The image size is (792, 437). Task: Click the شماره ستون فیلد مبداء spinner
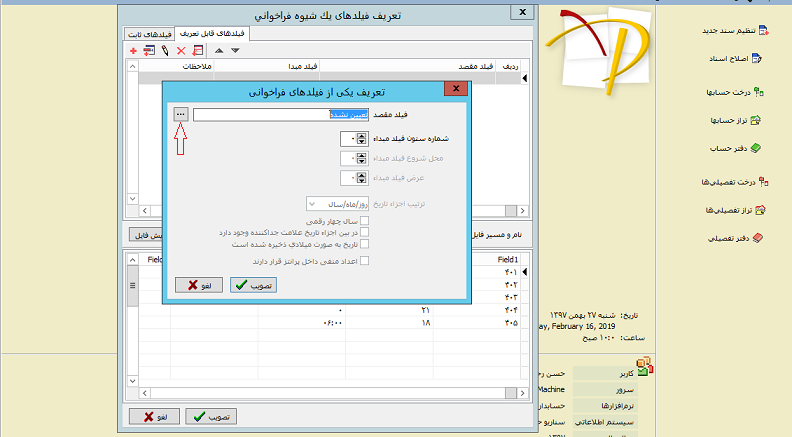pyautogui.click(x=360, y=138)
